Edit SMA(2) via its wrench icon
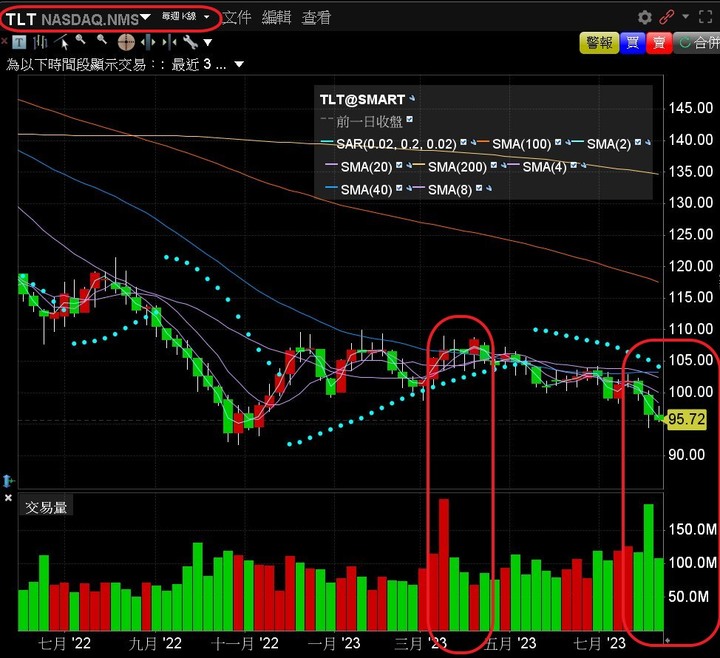 pyautogui.click(x=647, y=142)
